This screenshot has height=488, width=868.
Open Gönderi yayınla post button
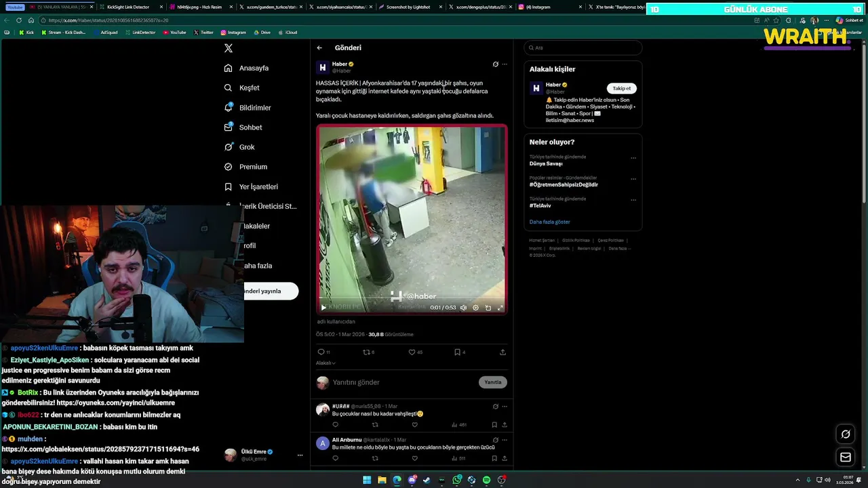click(x=271, y=291)
